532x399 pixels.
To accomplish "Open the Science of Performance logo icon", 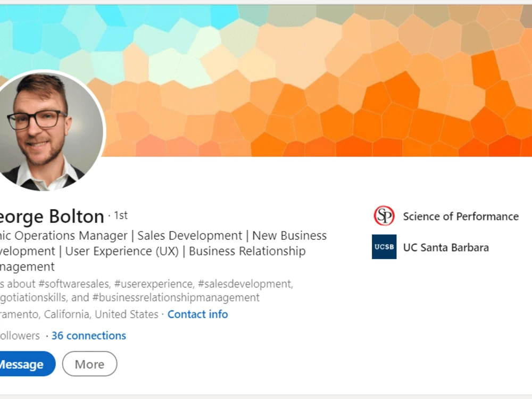I will pyautogui.click(x=384, y=216).
